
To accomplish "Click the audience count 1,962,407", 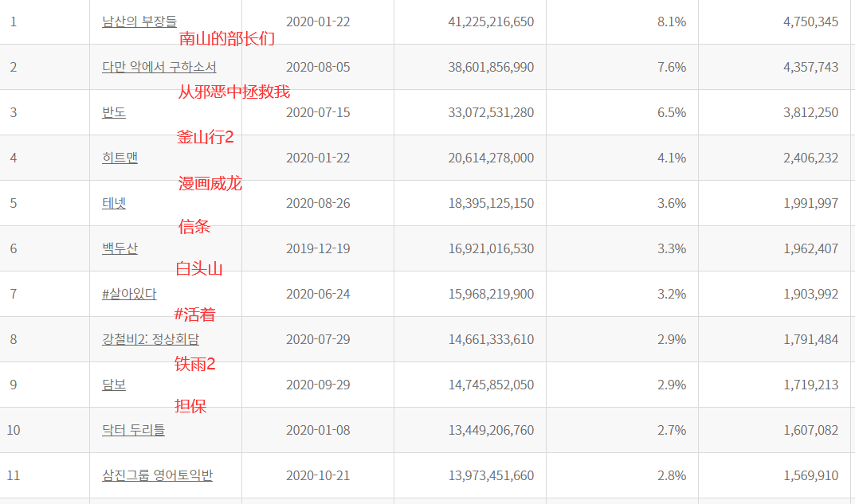I will point(811,248).
